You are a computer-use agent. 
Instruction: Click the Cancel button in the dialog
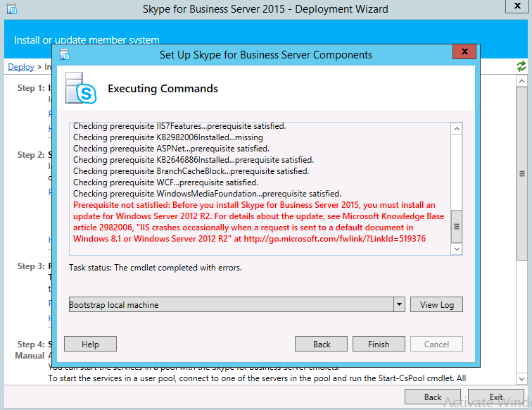436,344
